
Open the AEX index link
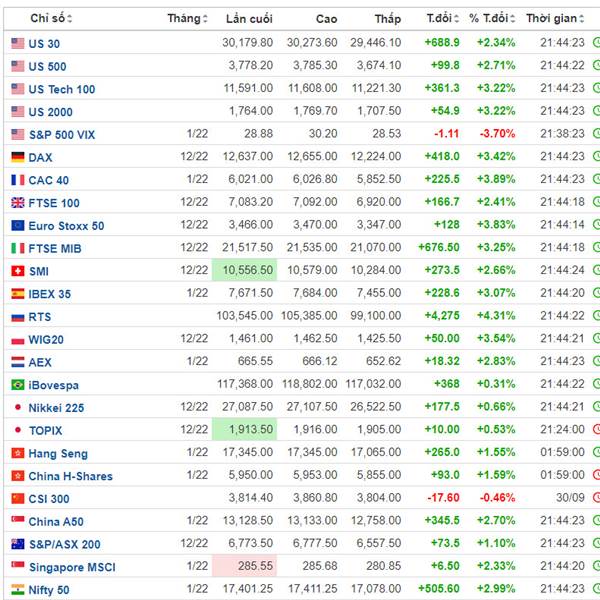click(x=40, y=362)
